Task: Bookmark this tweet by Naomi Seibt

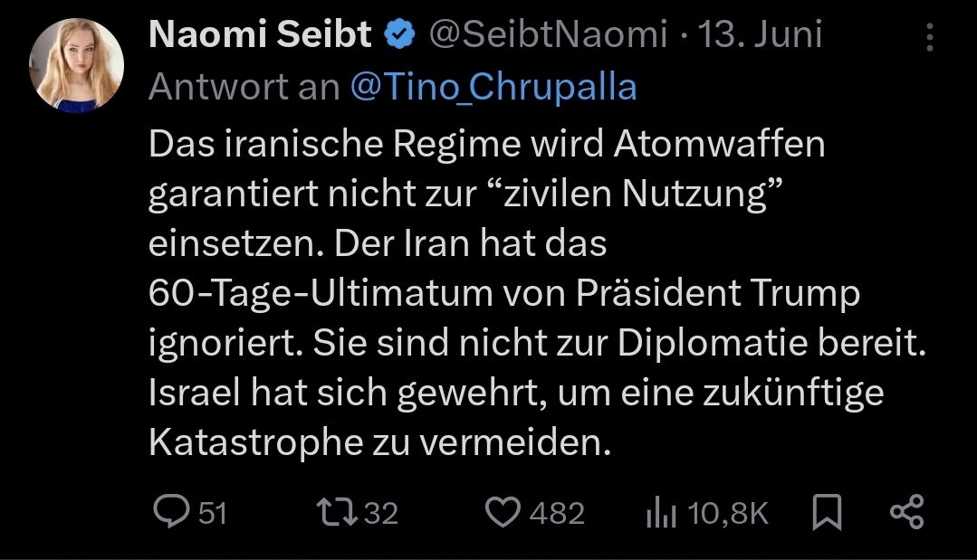Action: [x=827, y=514]
